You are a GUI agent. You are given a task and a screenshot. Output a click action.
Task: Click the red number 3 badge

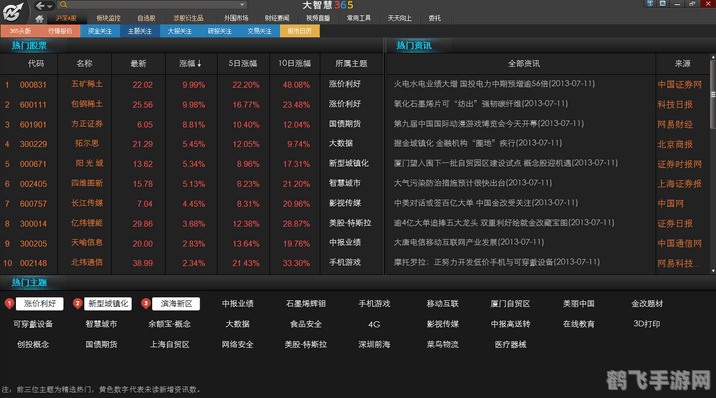[146, 304]
